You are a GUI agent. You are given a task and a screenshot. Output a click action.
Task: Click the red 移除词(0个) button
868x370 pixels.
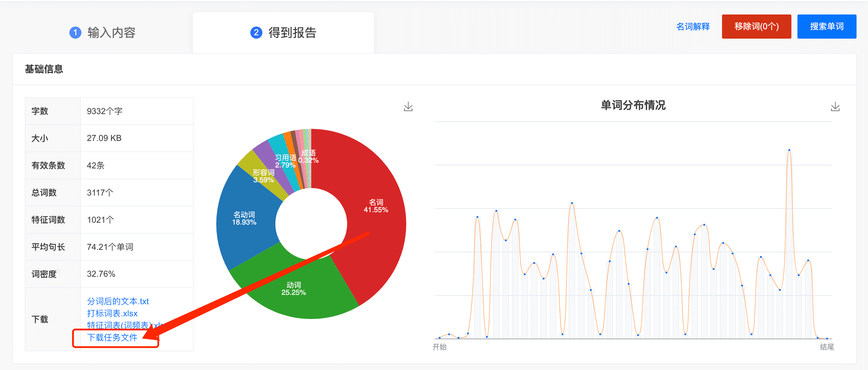(x=756, y=26)
